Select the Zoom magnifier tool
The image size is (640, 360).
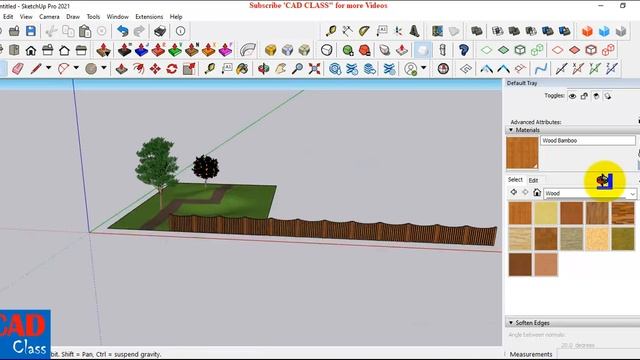click(x=297, y=69)
